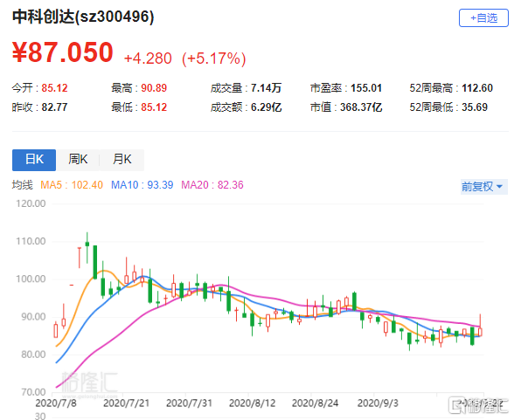
Task: Select the 2020/7/21 date axis label
Action: click(x=126, y=403)
